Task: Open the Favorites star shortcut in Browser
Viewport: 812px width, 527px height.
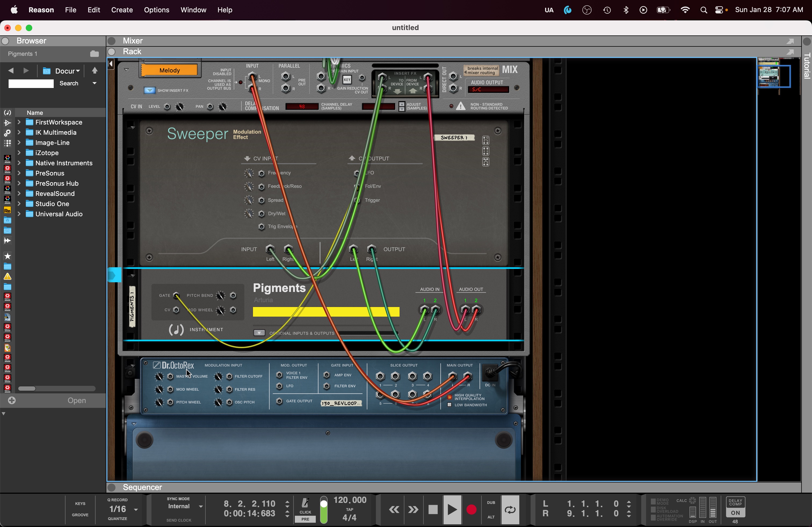Action: (7, 256)
